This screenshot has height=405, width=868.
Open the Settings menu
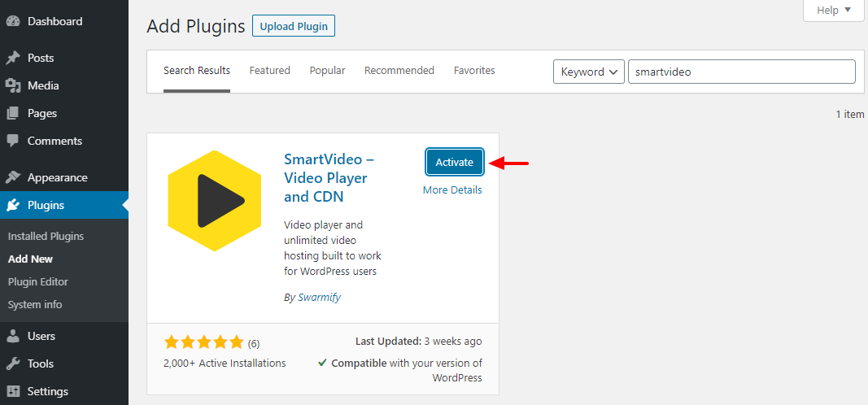coord(64,391)
